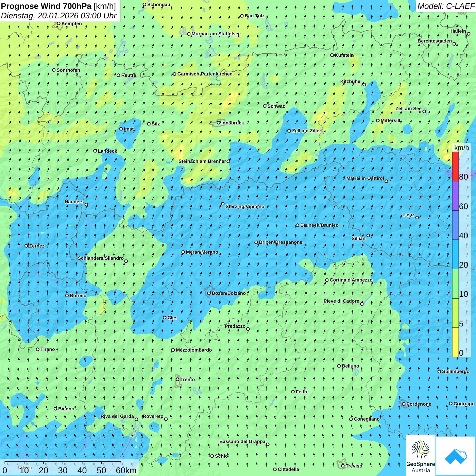Click the Cortina d'Ampezzo location dot
This screenshot has height=476, width=476.
point(327,280)
